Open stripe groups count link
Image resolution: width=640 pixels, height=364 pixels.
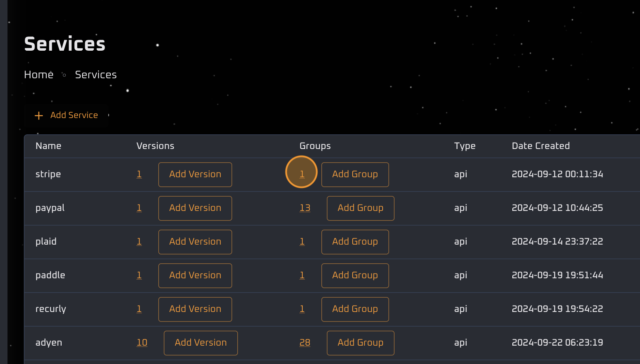302,174
